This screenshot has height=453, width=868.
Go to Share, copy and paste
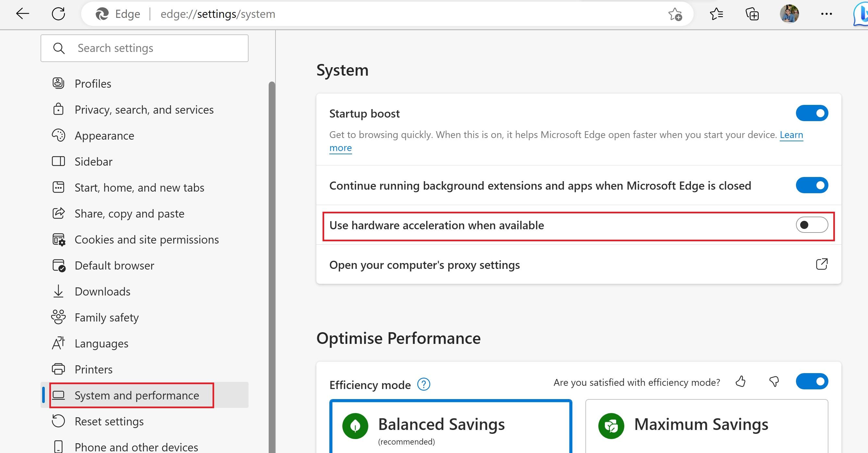tap(144, 213)
